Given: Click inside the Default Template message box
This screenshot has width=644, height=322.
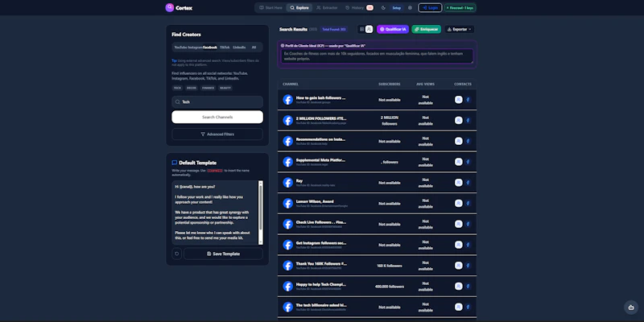Looking at the screenshot, I should click(x=215, y=213).
